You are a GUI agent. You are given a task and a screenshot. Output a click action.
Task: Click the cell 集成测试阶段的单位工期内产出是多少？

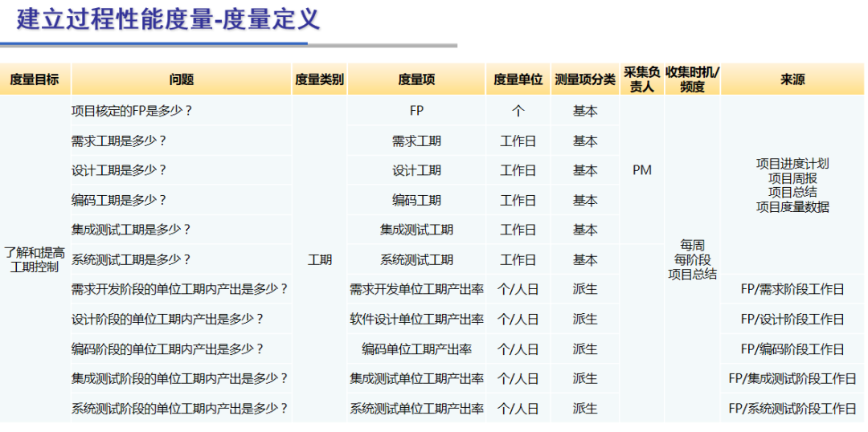coord(182,379)
